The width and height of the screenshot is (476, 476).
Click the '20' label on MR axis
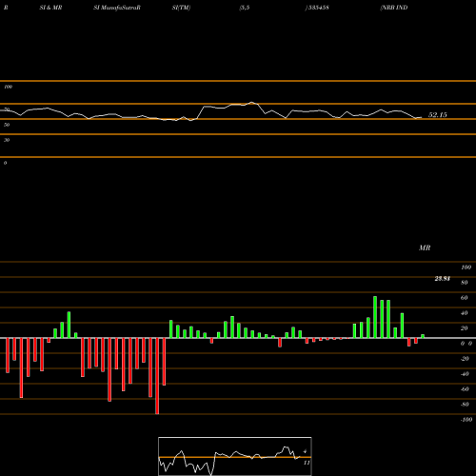[x=465, y=328]
